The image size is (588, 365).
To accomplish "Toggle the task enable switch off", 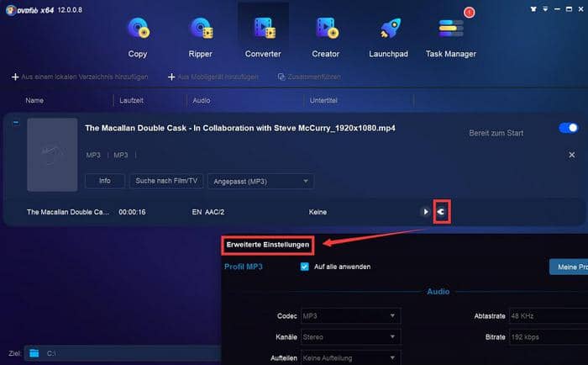I will coord(568,128).
